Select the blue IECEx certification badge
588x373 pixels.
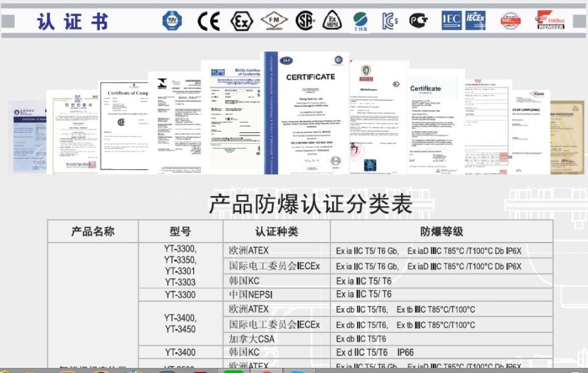tap(475, 19)
